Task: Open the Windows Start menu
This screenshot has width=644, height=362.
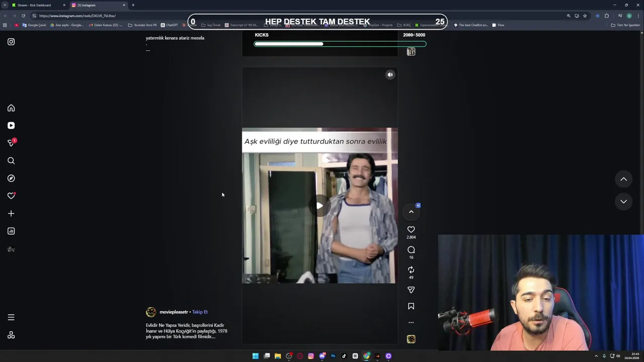Action: pos(256,356)
